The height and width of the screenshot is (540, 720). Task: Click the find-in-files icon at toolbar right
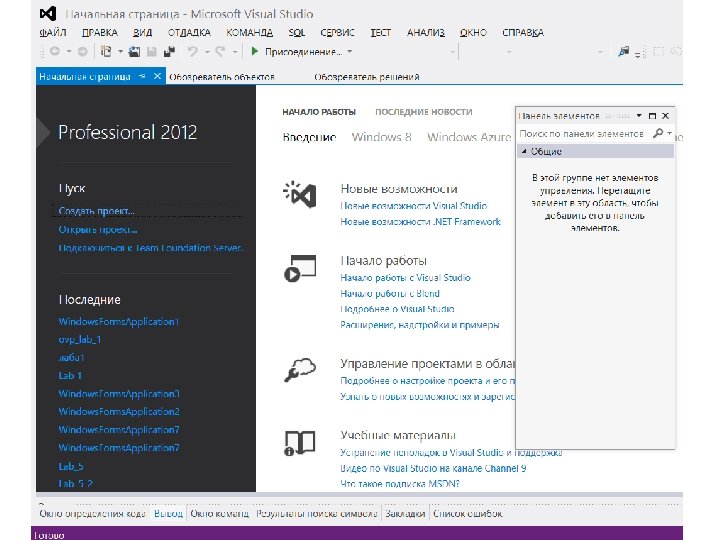coord(624,51)
